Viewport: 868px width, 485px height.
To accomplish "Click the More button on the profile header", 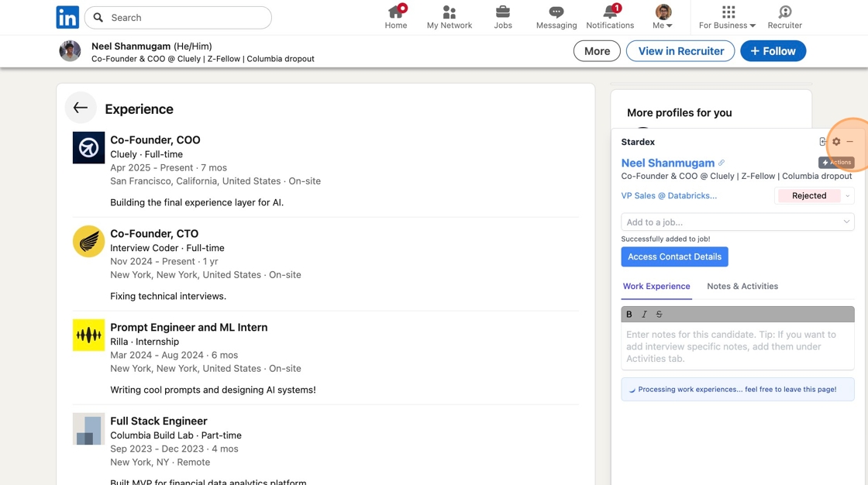I will pos(597,51).
